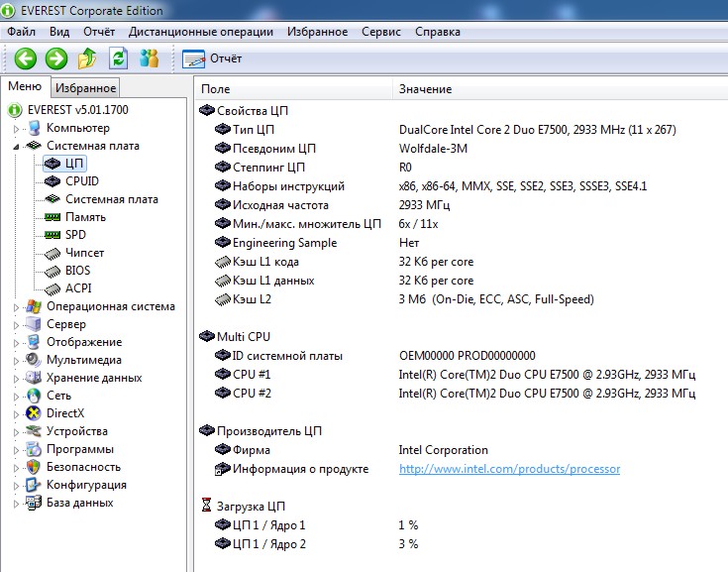The image size is (728, 572).
Task: Open the Чипсет tree item
Action: click(84, 253)
